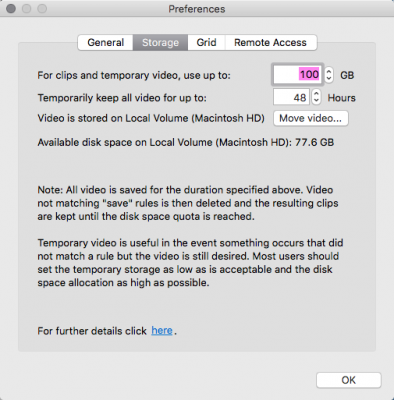Lower temporary video hours using down stepper
This screenshot has width=394, height=400.
pyautogui.click(x=316, y=100)
